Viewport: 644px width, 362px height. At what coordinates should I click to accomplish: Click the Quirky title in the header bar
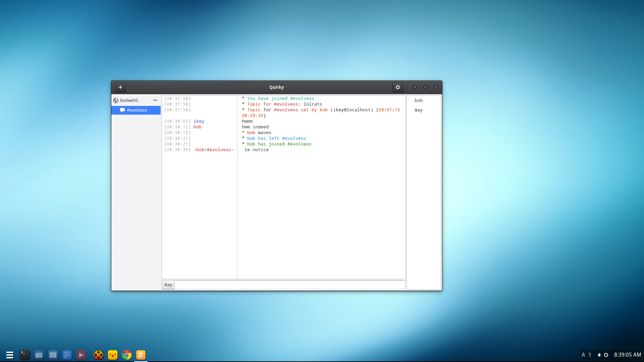click(x=276, y=87)
